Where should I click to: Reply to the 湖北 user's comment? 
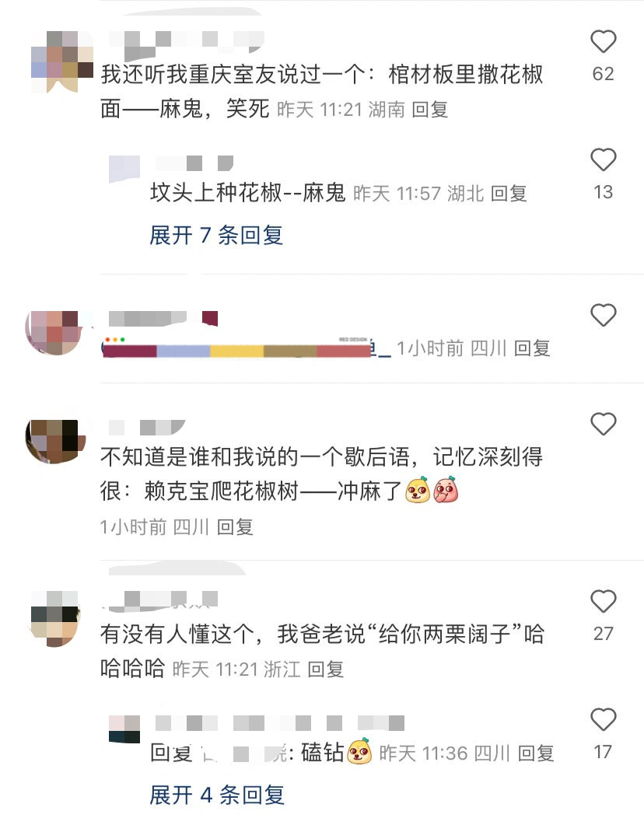[x=509, y=194]
